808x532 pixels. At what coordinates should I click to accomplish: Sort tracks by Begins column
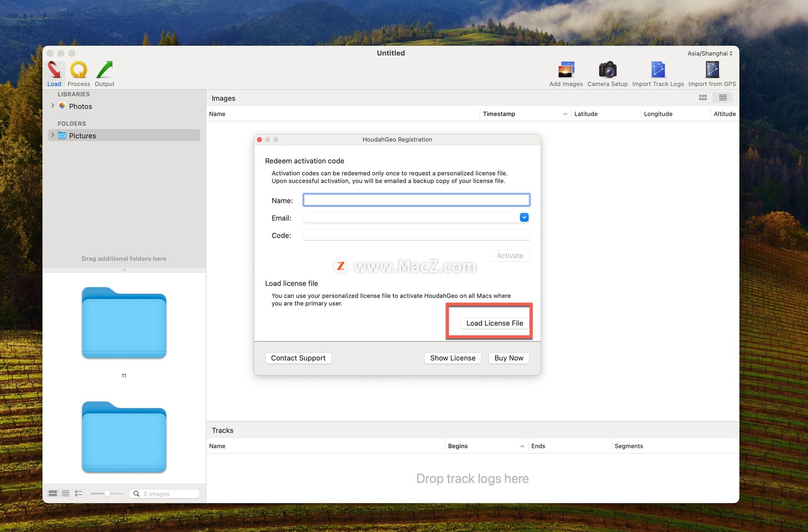tap(486, 446)
